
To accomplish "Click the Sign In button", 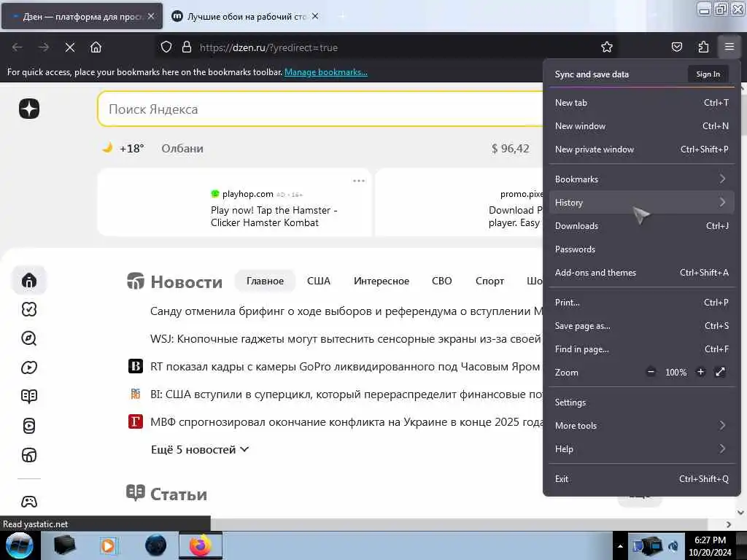I will tap(708, 74).
